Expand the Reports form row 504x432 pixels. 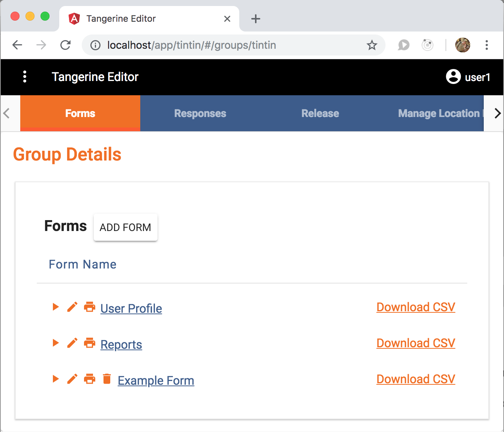pos(55,343)
